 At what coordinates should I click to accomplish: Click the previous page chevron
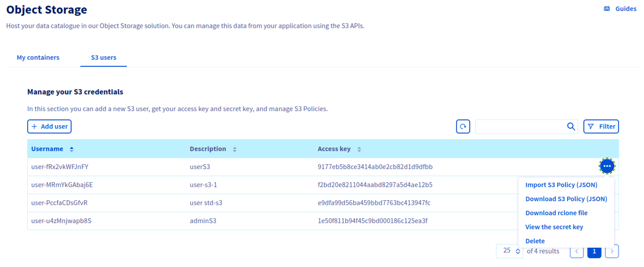pyautogui.click(x=577, y=251)
